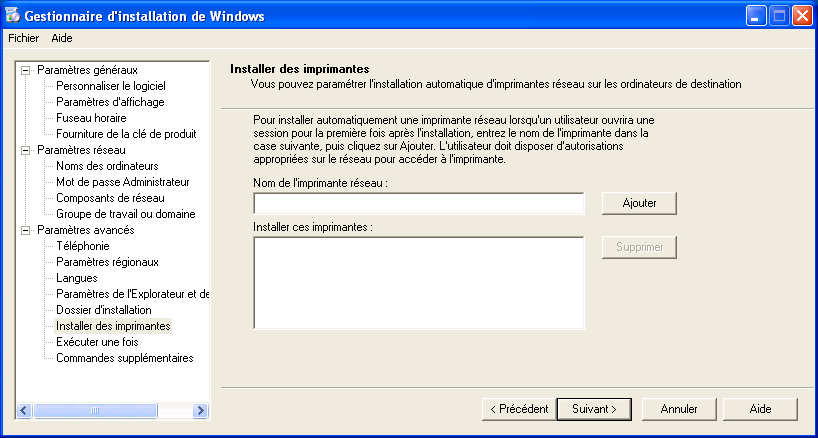818x438 pixels.
Task: Select Groupe de travail ou domaine
Action: [126, 214]
